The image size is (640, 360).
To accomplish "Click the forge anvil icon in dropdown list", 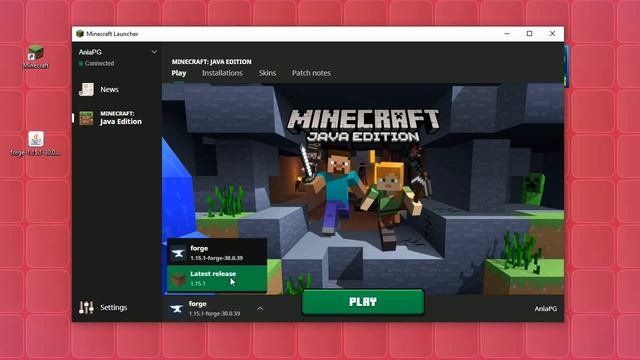I will pyautogui.click(x=178, y=253).
